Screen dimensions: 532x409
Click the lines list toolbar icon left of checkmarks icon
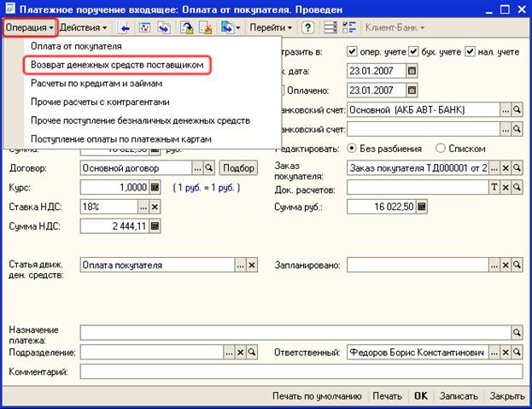[x=330, y=27]
